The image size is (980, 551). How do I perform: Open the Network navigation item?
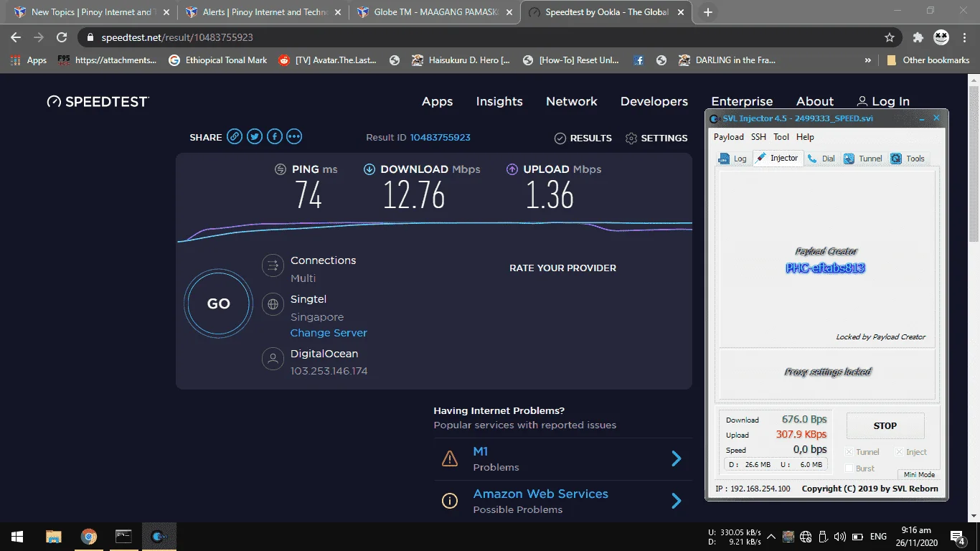coord(572,102)
